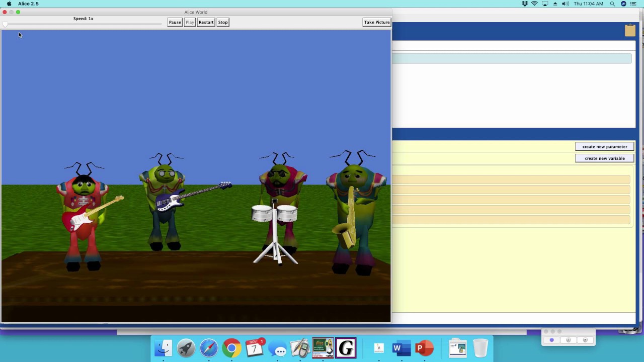Open the Apple menu
The image size is (644, 362).
(9, 4)
